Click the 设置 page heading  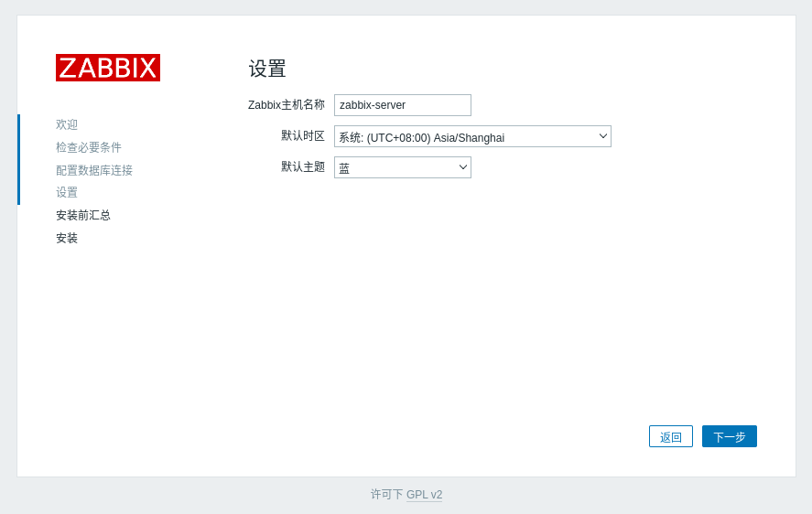[x=267, y=69]
